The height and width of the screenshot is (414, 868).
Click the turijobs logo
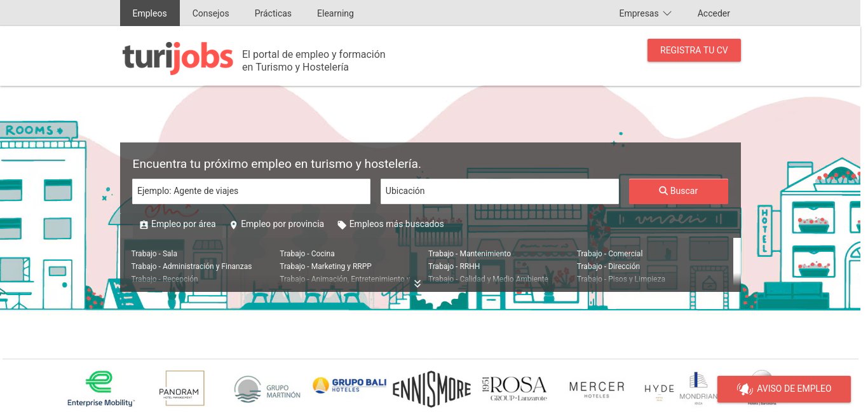[x=177, y=57]
